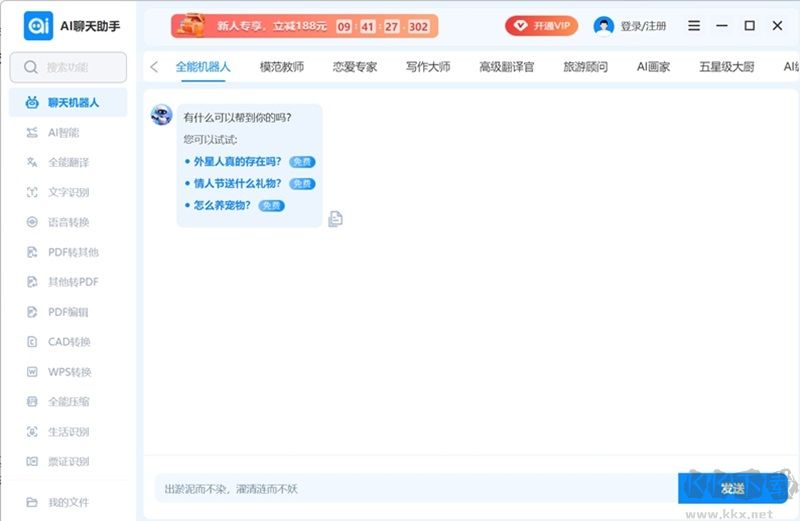Click the 文字识别 scan icon
Image resolution: width=800 pixels, height=521 pixels.
(32, 192)
